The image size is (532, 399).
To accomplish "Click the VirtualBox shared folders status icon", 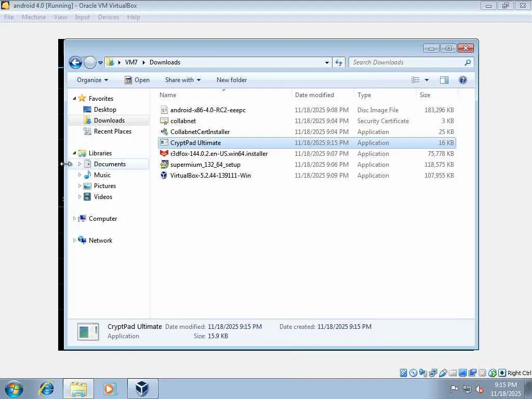I will (453, 373).
